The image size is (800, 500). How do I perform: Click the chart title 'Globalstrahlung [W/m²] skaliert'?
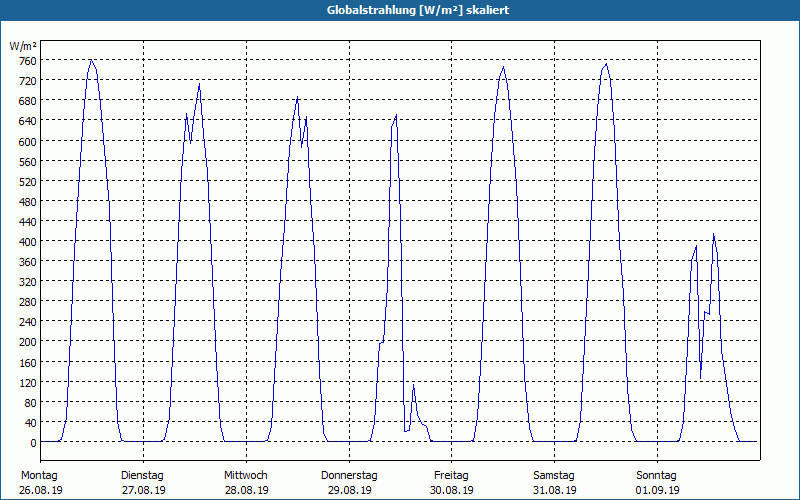(418, 10)
